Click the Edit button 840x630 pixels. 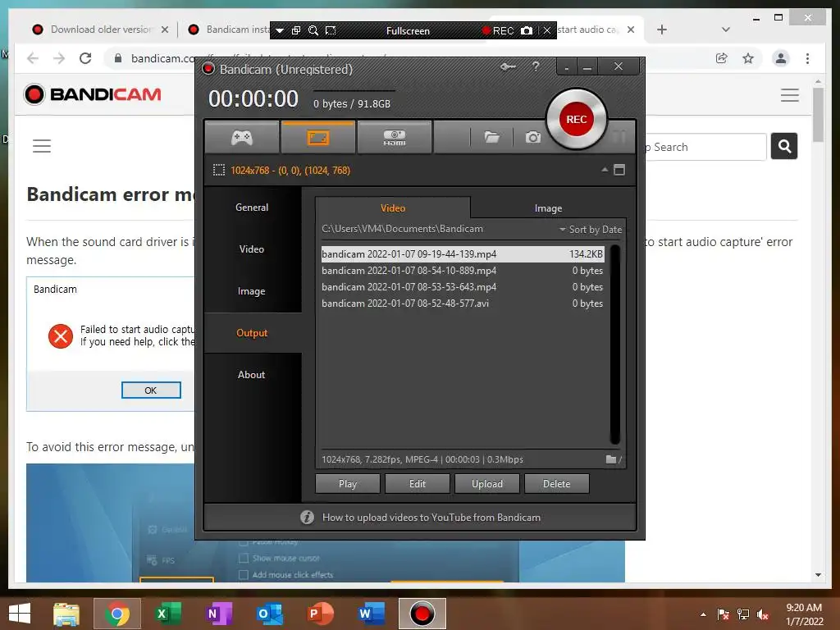tap(418, 484)
